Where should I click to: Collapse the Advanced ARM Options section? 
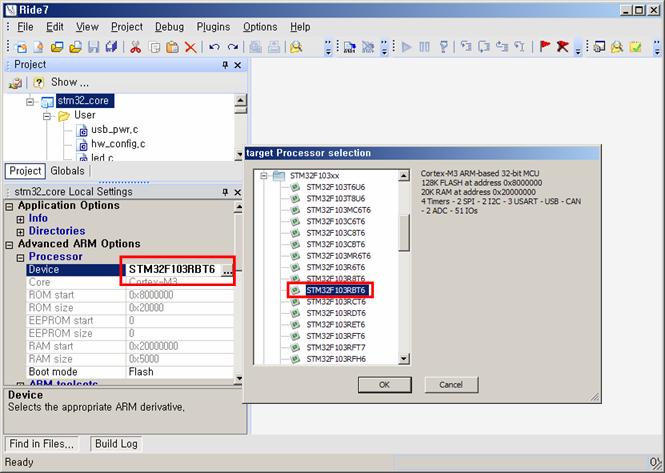coord(10,244)
